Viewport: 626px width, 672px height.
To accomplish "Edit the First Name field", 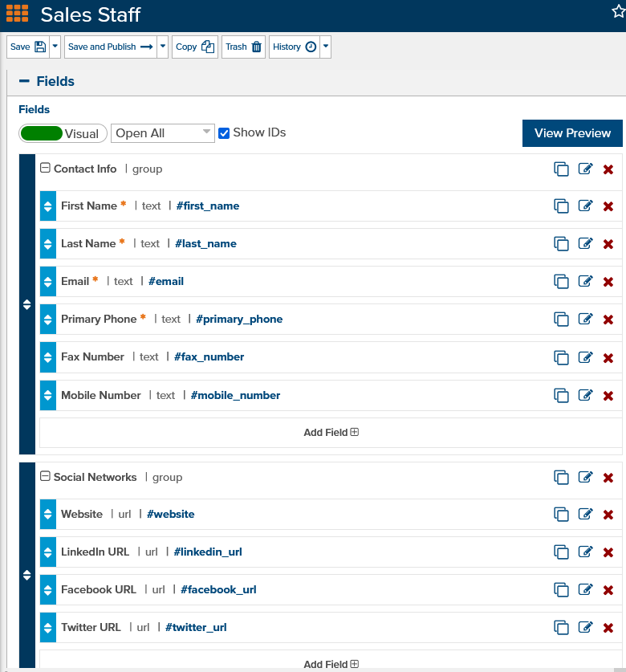I will click(585, 206).
